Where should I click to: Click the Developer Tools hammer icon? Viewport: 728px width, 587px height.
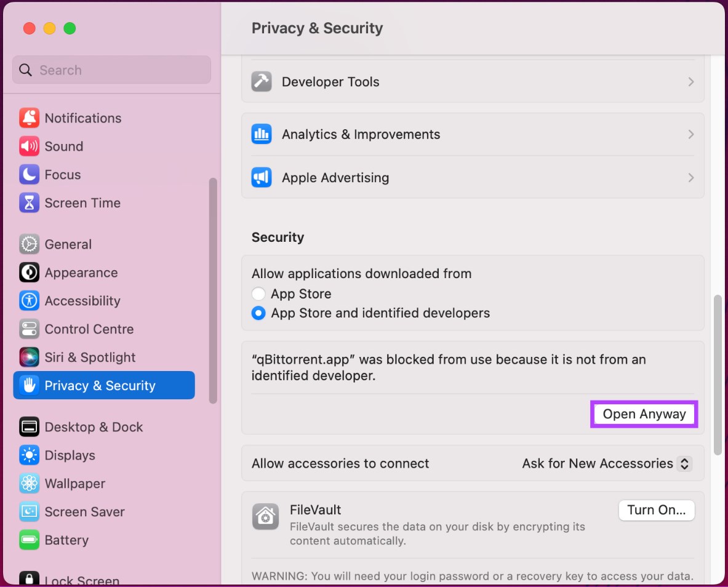(262, 82)
